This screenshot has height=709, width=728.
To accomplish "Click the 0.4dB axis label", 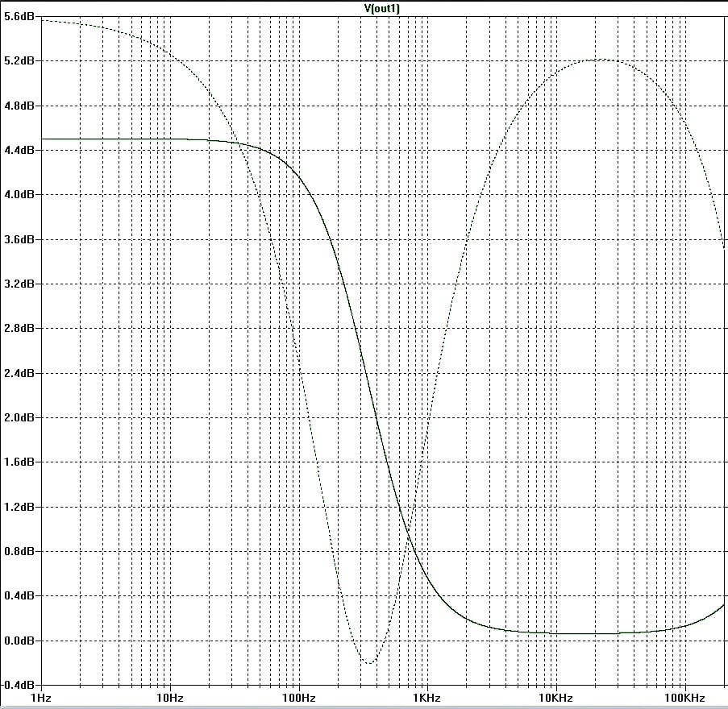I will [x=19, y=595].
